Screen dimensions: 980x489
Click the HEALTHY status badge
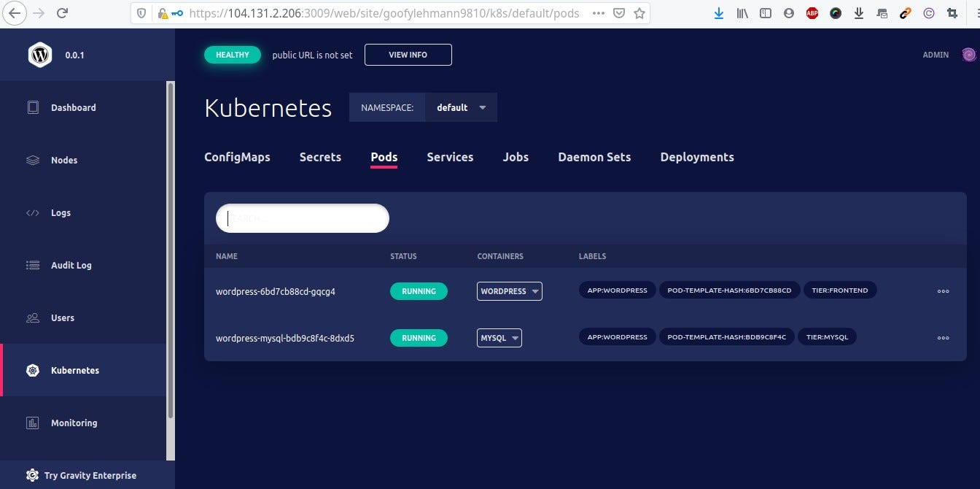click(x=233, y=55)
